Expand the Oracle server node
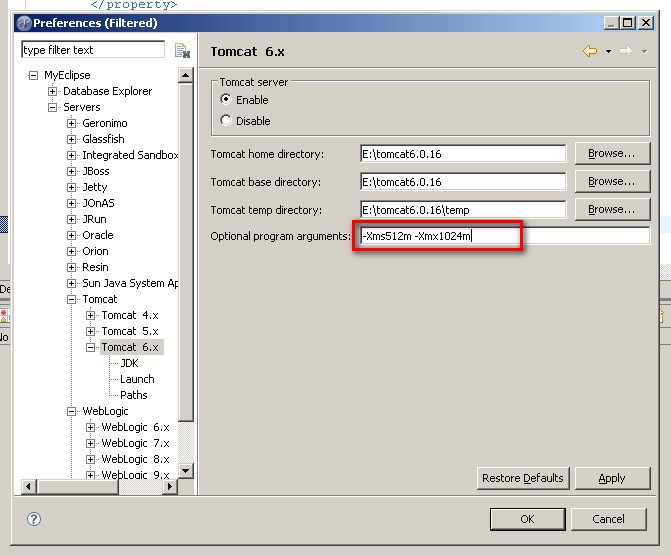This screenshot has height=556, width=671. point(71,235)
